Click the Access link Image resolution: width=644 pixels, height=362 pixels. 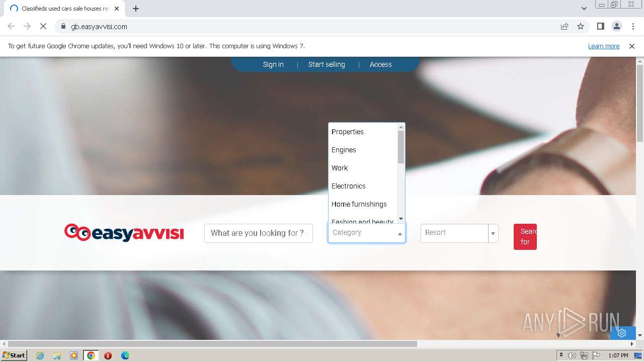tap(380, 64)
